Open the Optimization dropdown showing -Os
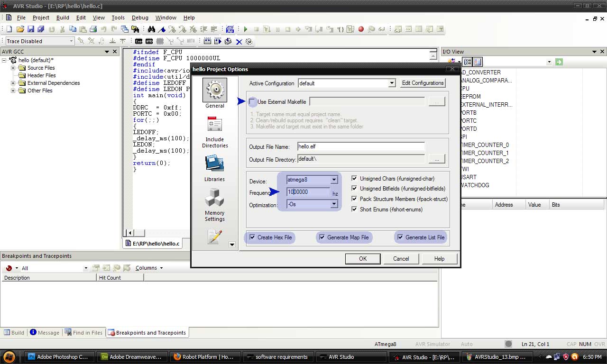This screenshot has height=364, width=607. (x=334, y=204)
